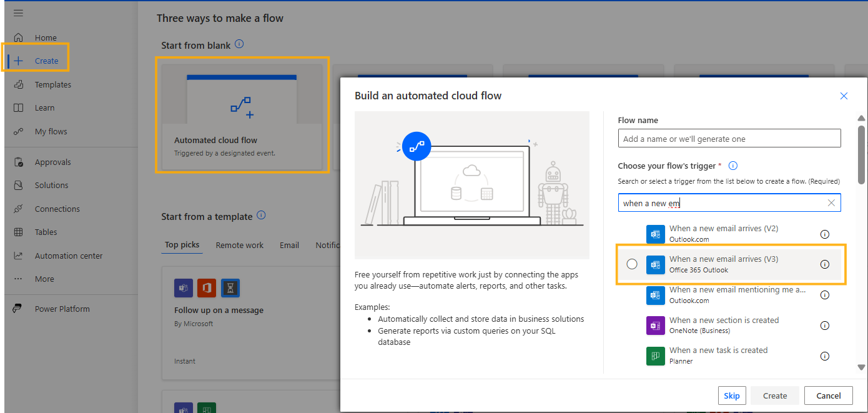Click the Solutions icon

[x=19, y=185]
